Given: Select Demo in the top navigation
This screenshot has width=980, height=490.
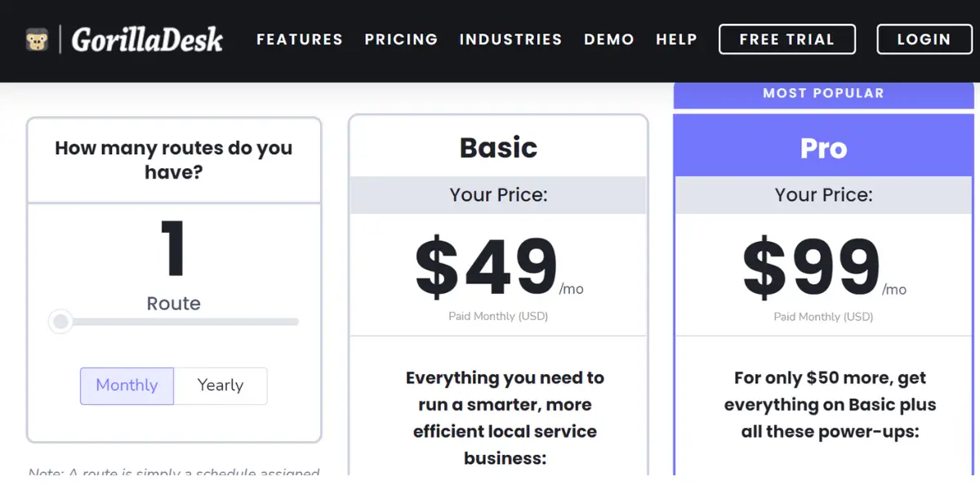Looking at the screenshot, I should click(609, 39).
